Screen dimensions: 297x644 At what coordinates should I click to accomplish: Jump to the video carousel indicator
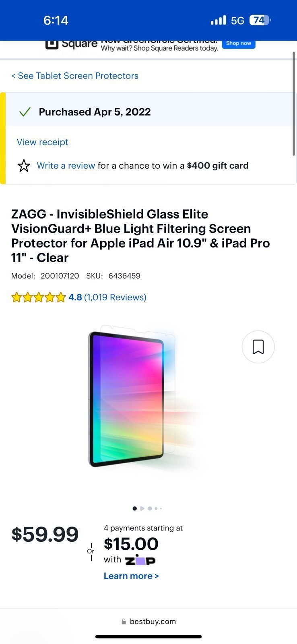point(142,508)
